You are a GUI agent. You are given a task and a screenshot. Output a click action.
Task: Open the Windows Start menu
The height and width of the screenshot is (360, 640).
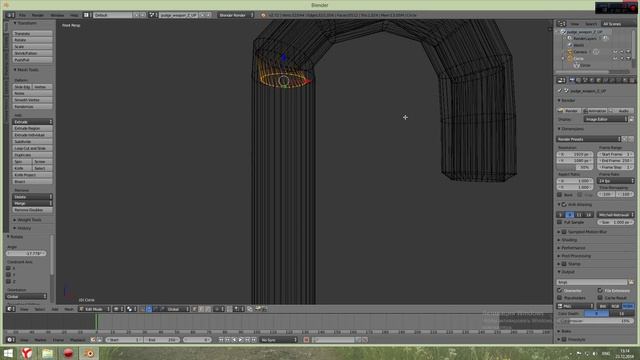click(x=8, y=353)
